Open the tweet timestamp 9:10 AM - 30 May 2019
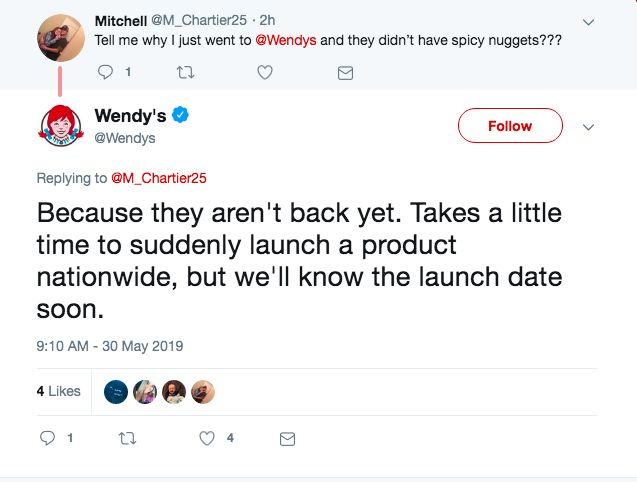The width and height of the screenshot is (637, 482). [110, 346]
